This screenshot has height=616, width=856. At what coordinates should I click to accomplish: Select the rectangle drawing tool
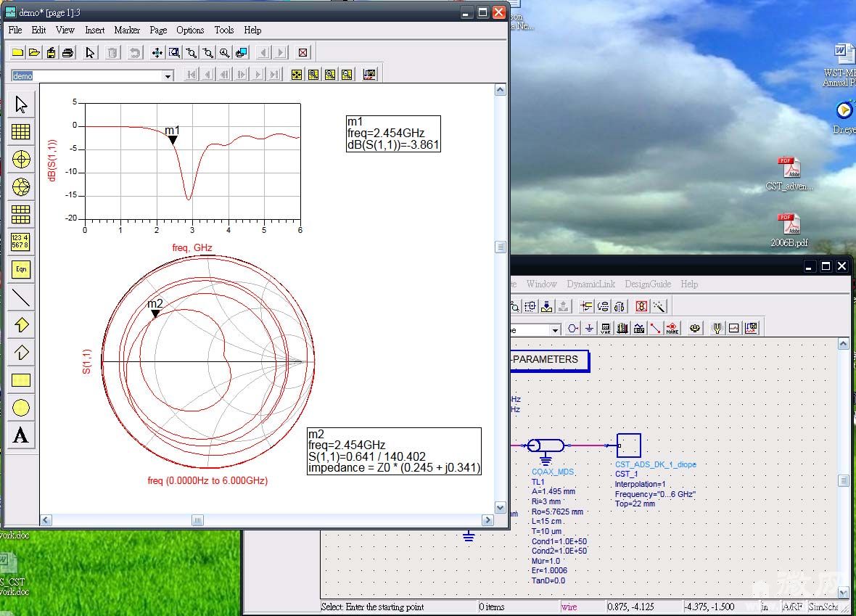(x=21, y=380)
